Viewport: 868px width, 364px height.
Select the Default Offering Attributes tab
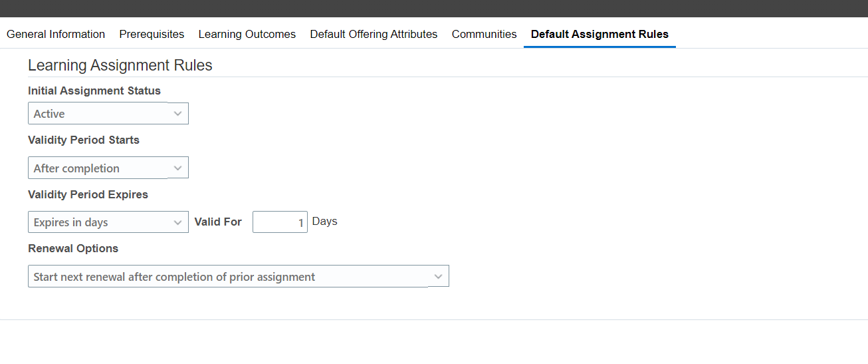(x=374, y=34)
